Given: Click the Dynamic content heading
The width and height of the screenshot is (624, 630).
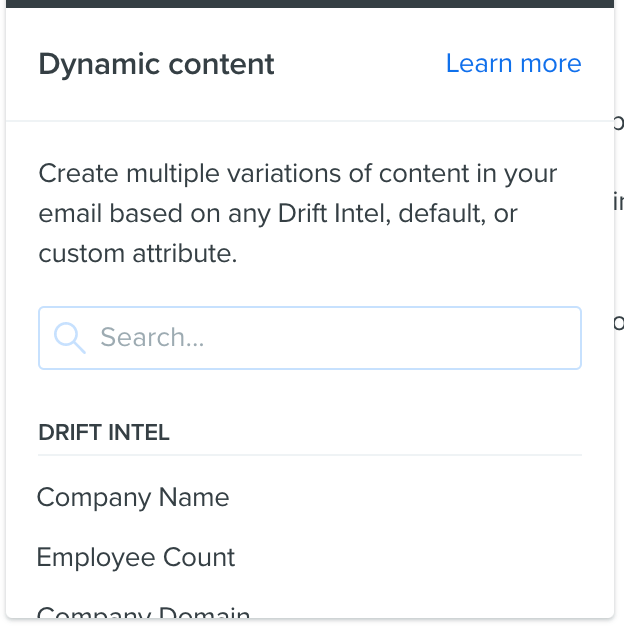Looking at the screenshot, I should coord(156,64).
